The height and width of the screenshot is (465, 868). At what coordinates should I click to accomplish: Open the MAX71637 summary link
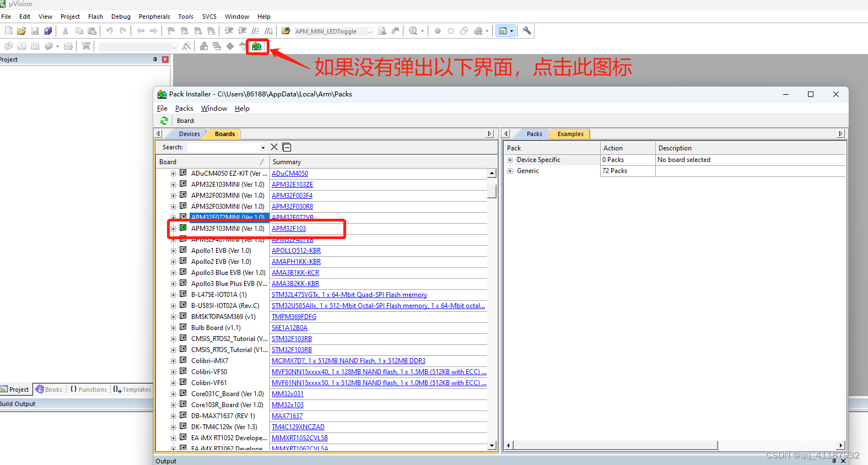[287, 416]
